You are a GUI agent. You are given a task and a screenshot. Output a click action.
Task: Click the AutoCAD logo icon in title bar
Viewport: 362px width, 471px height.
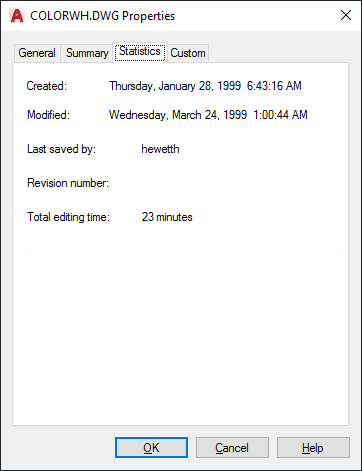[x=17, y=16]
